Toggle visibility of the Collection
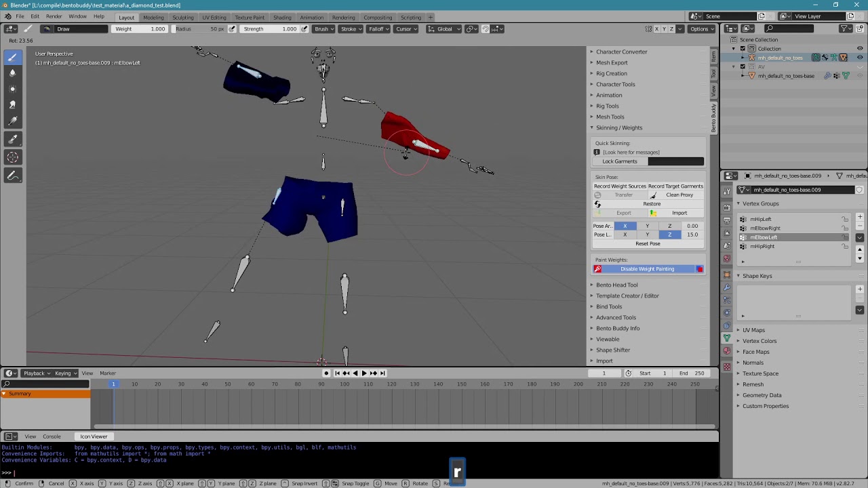The width and height of the screenshot is (868, 488). pyautogui.click(x=860, y=49)
